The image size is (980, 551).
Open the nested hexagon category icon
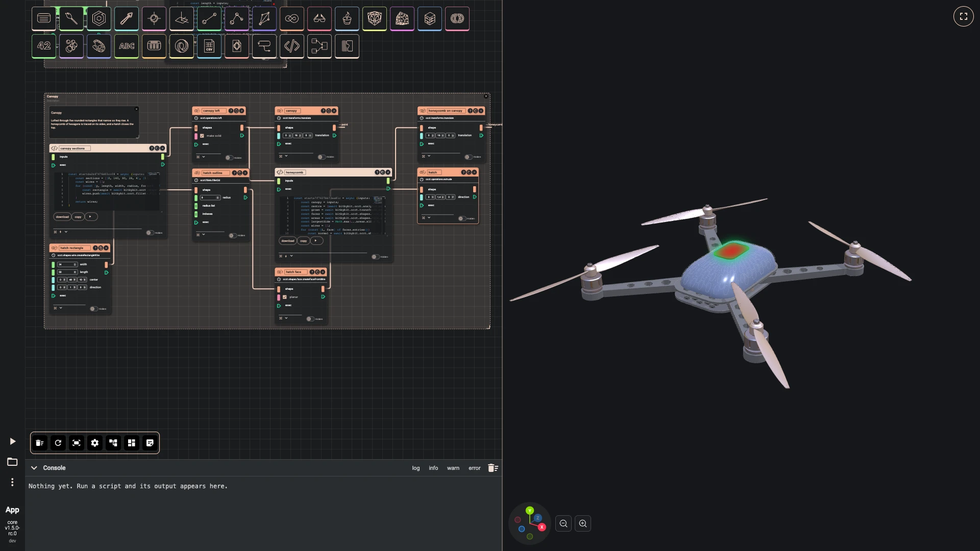tap(99, 19)
